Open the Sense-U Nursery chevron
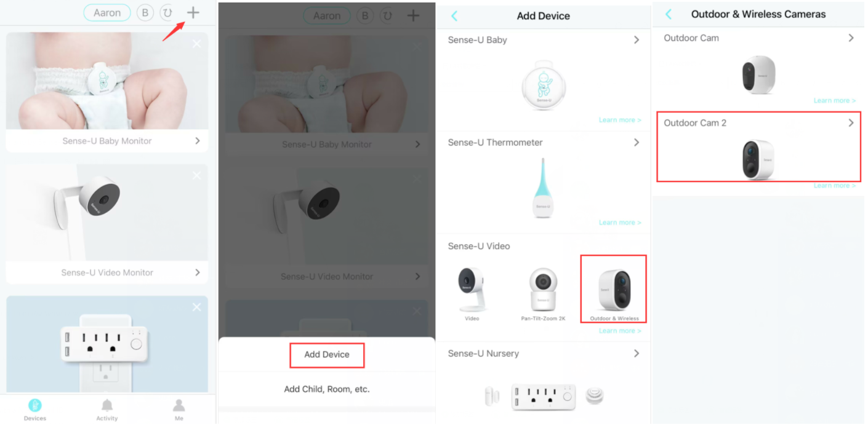The width and height of the screenshot is (868, 441). tap(637, 354)
